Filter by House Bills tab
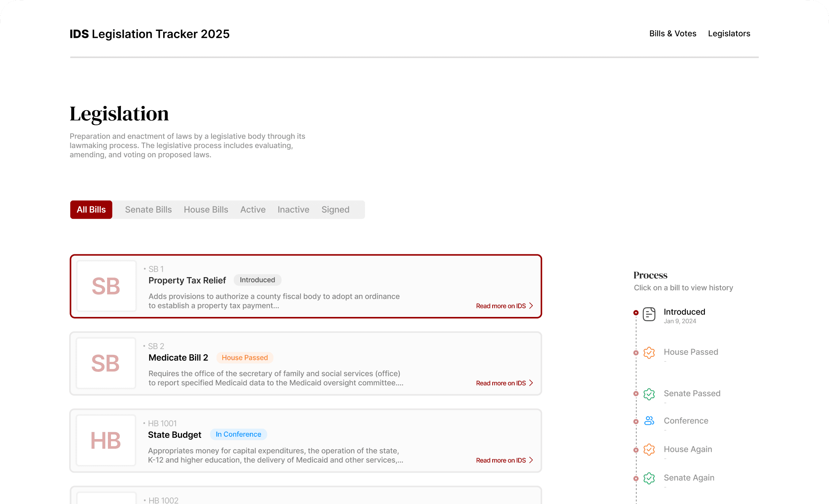 click(206, 209)
